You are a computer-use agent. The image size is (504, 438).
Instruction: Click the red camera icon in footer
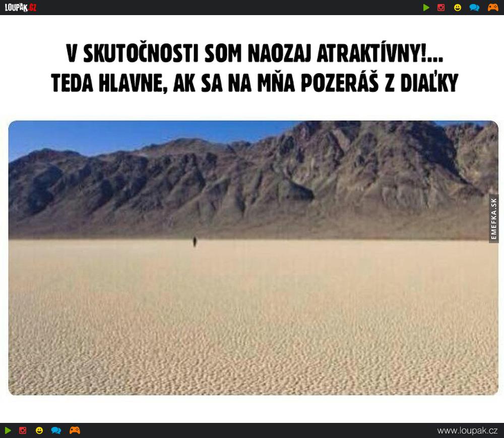(x=23, y=430)
